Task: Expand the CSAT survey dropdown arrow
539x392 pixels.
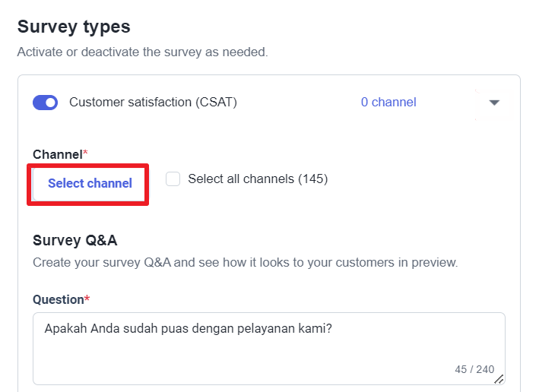Action: point(494,103)
